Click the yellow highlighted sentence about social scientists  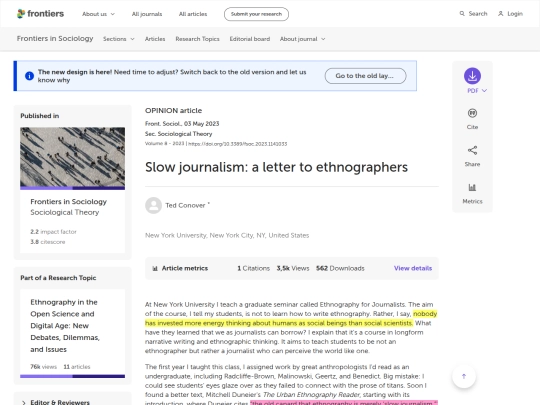(291, 319)
